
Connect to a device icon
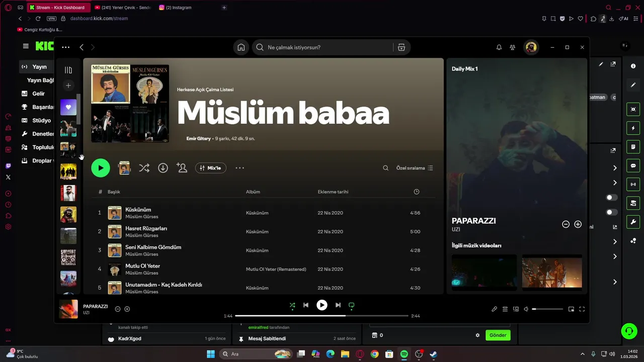[x=516, y=309]
